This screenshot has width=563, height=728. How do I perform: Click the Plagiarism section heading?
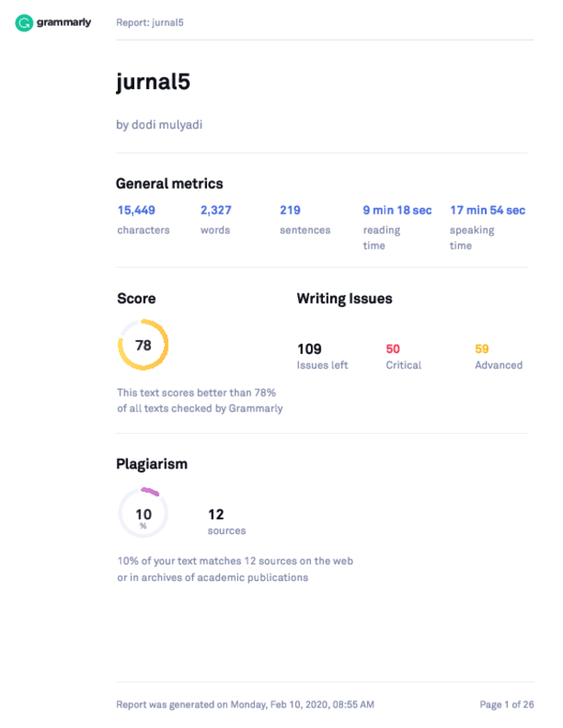pos(152,464)
